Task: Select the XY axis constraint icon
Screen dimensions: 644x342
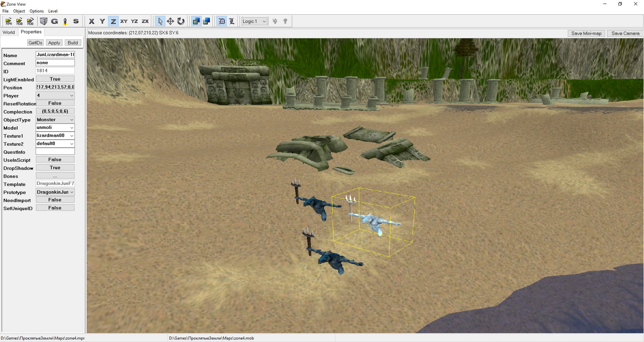Action: (124, 21)
